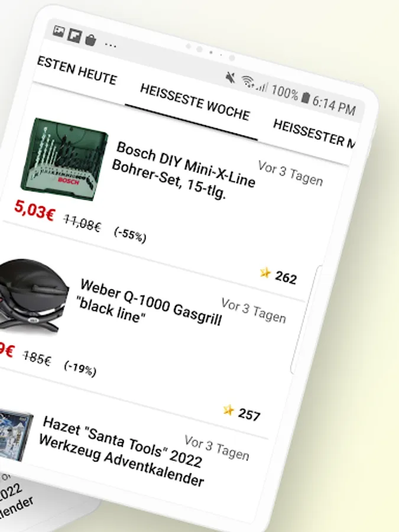Viewport: 399px width, 532px height.
Task: Click the Weber gas grill thumbnail
Action: click(33, 296)
